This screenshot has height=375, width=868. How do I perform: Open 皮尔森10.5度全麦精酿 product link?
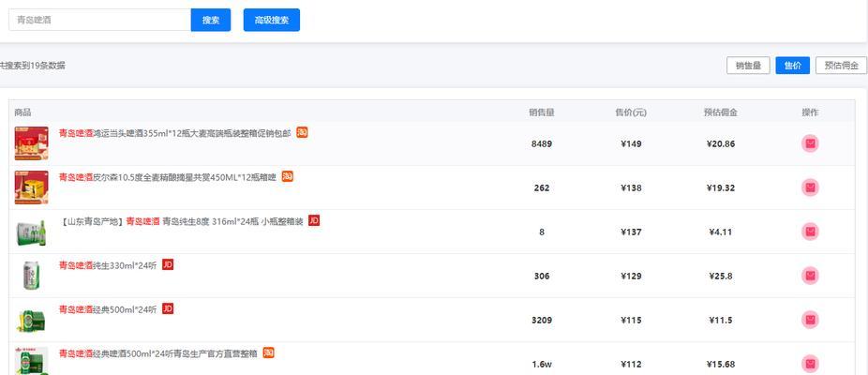pos(168,178)
